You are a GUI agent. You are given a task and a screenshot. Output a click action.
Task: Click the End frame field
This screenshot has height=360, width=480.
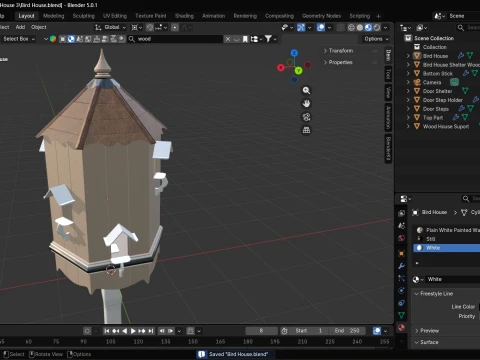pos(348,331)
